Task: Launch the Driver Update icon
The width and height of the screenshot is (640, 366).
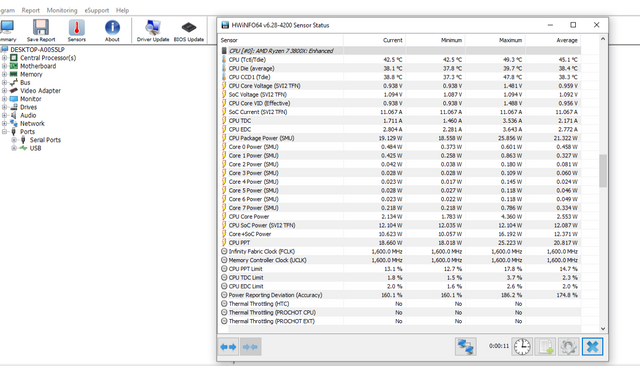Action: [153, 27]
